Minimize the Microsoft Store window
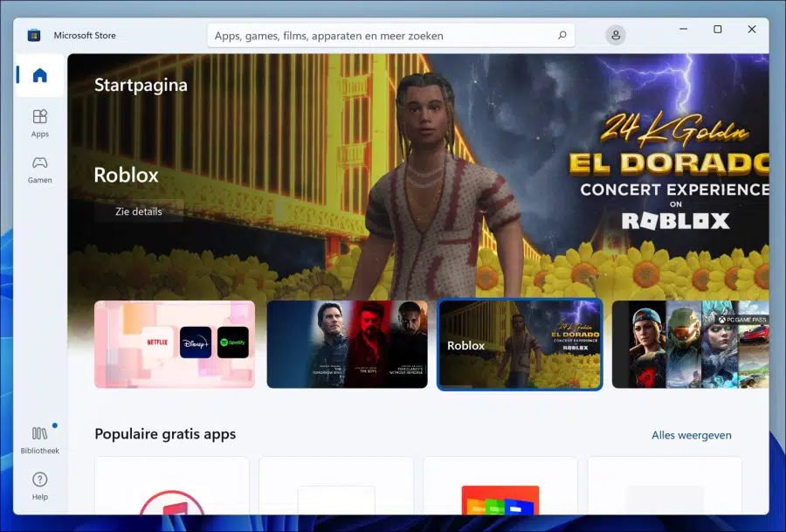Image resolution: width=786 pixels, height=532 pixels. [683, 29]
